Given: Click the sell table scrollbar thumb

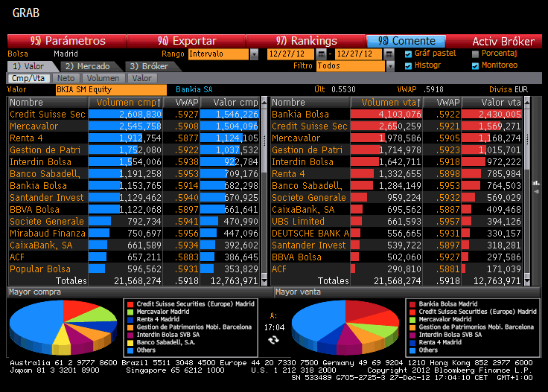Looking at the screenshot, I should coord(527,140).
